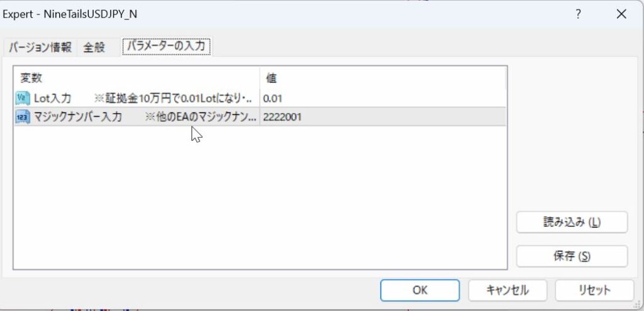The height and width of the screenshot is (311, 644).
Task: Click the マジックナンバー入力 integer 123 icon
Action: click(22, 117)
